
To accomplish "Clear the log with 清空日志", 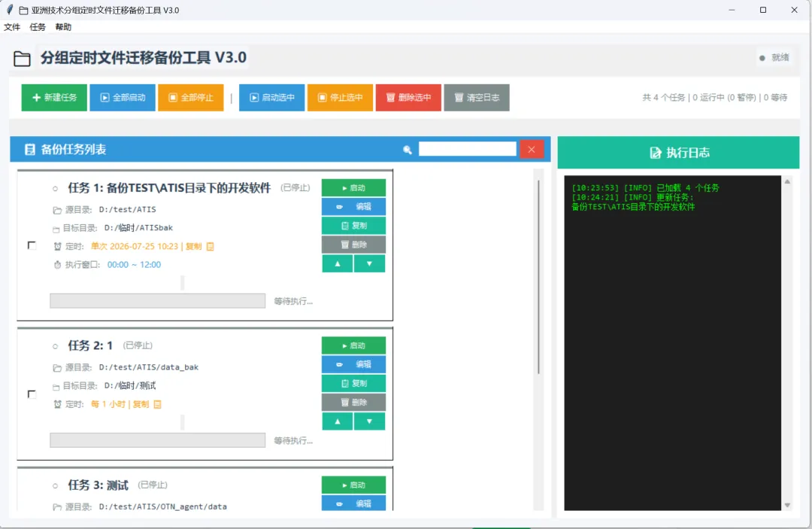I will click(477, 97).
